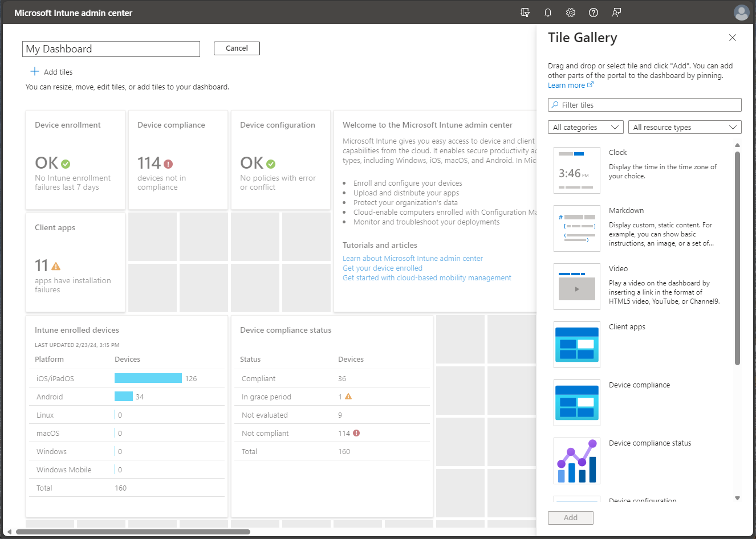Click the iOS/iPadOS device bar
This screenshot has width=756, height=539.
[x=148, y=378]
